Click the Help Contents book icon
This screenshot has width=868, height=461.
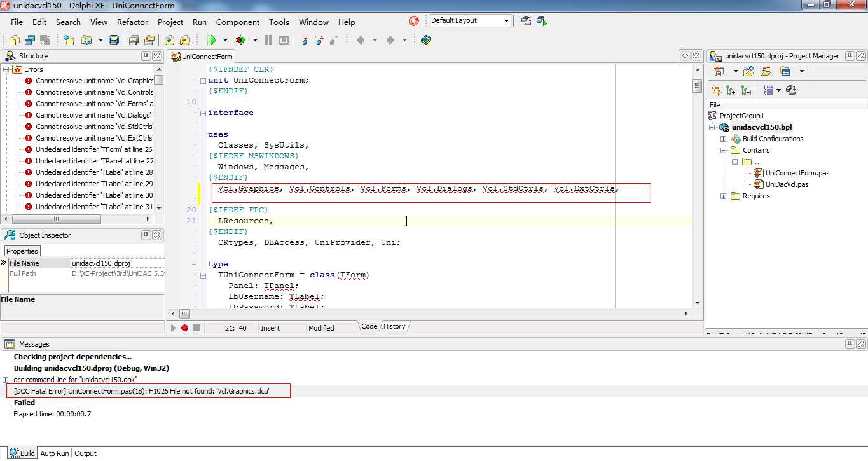pyautogui.click(x=425, y=40)
